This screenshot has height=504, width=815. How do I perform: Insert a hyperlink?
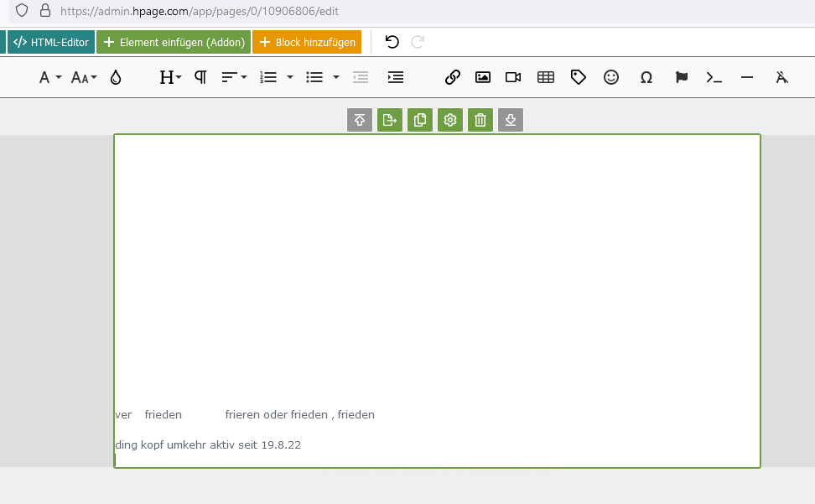[x=452, y=77]
